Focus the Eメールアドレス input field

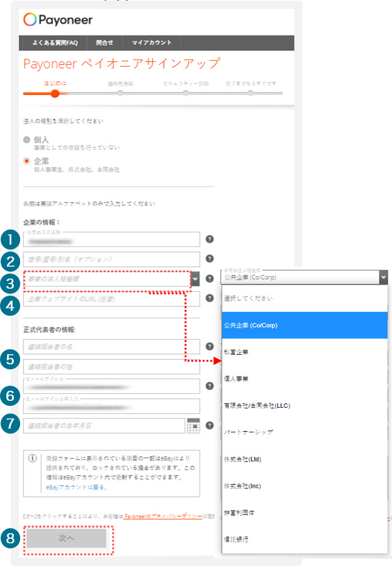[x=112, y=386]
